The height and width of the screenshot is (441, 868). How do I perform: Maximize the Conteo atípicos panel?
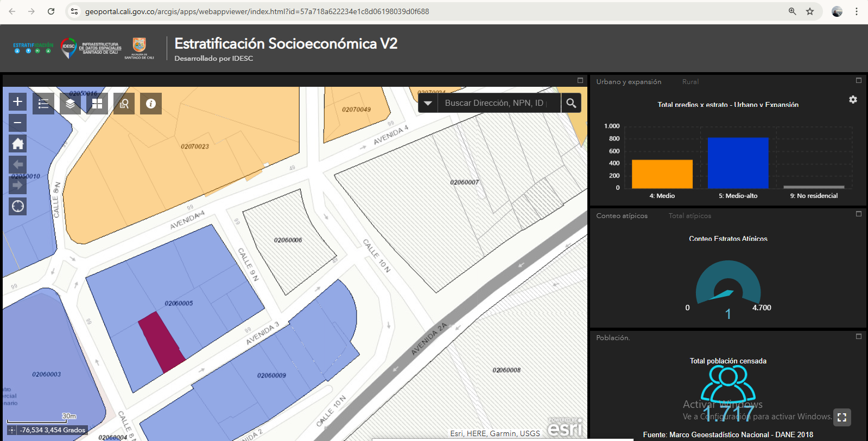pyautogui.click(x=859, y=214)
